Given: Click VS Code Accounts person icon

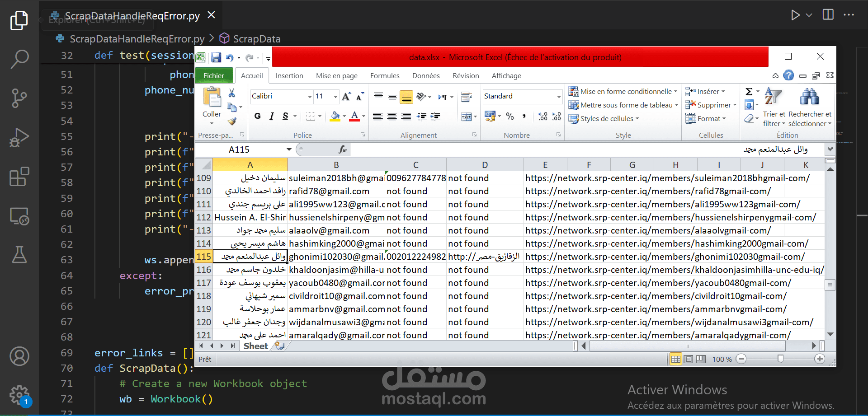Looking at the screenshot, I should 19,356.
